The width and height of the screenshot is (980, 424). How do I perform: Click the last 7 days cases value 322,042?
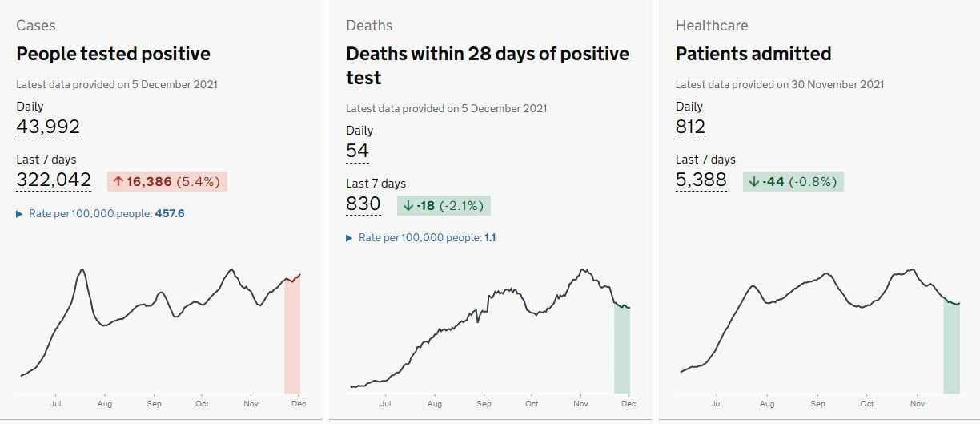(54, 180)
